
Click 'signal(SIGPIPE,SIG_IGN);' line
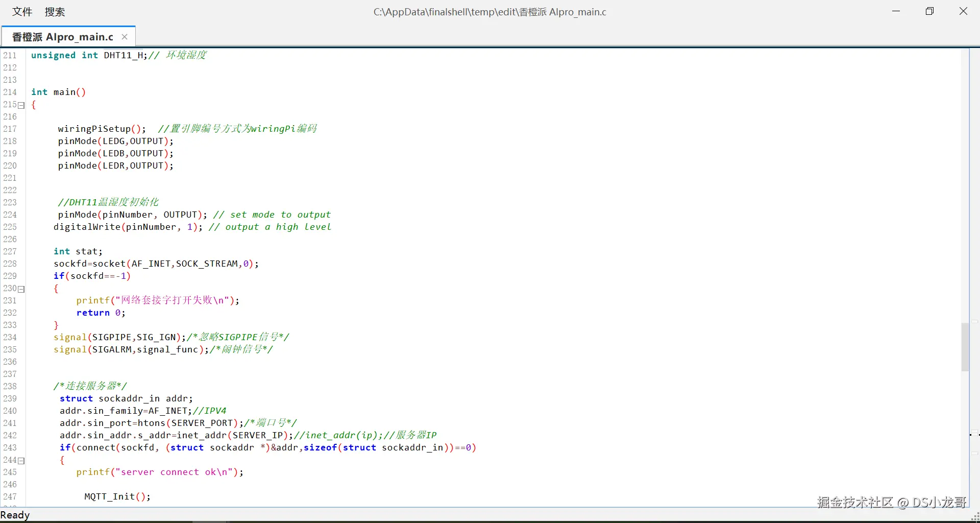coord(120,337)
